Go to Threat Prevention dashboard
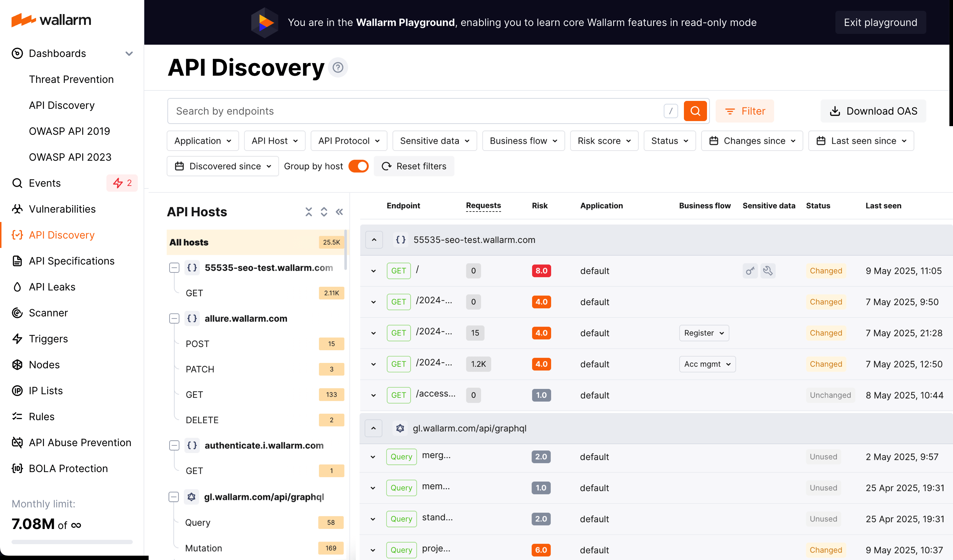Viewport: 953px width, 560px height. [71, 79]
